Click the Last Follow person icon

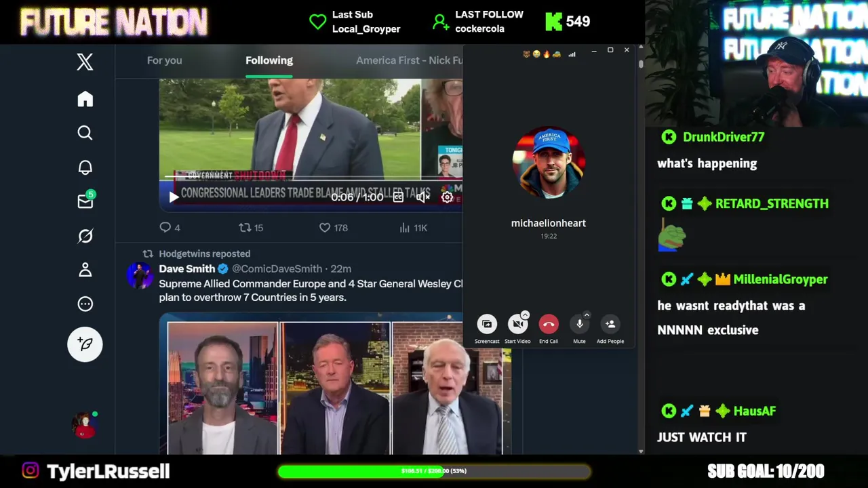coord(441,22)
